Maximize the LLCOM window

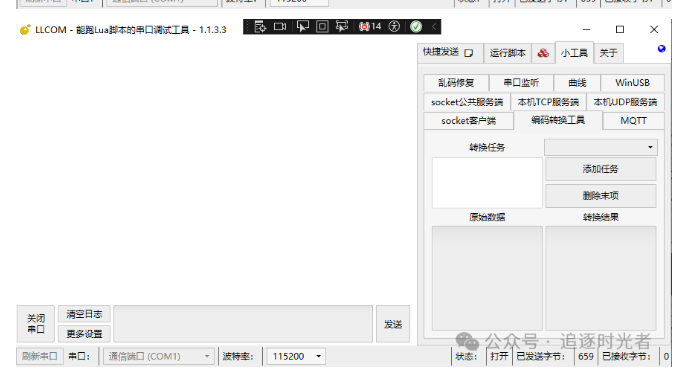point(620,30)
